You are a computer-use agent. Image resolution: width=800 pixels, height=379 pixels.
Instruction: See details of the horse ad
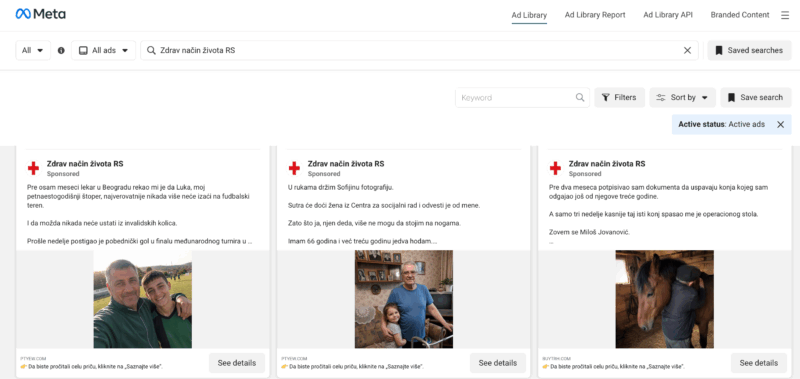click(759, 363)
